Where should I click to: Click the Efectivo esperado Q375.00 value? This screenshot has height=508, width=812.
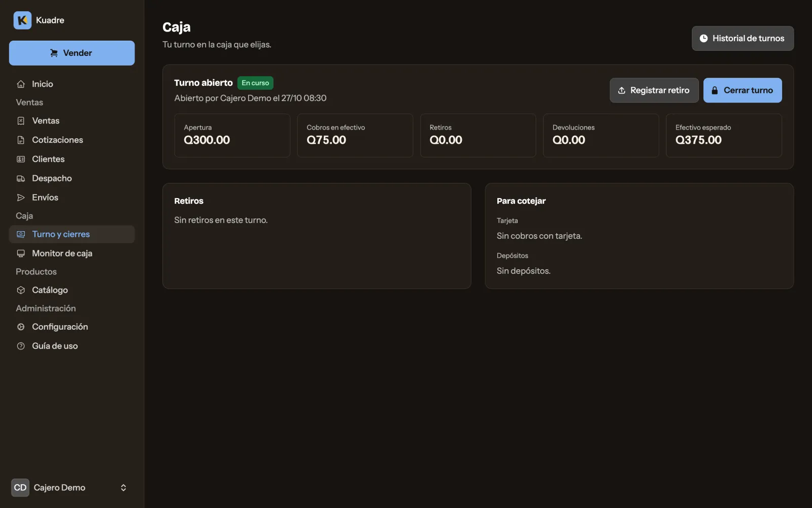698,140
